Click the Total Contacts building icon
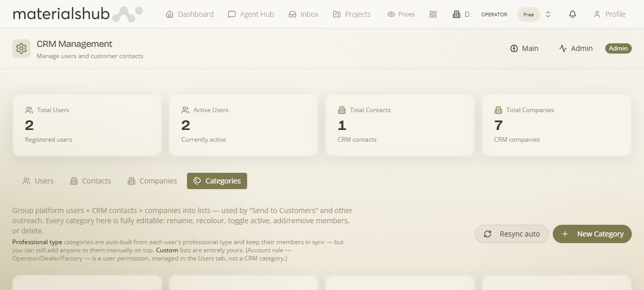This screenshot has height=290, width=644. tap(342, 110)
